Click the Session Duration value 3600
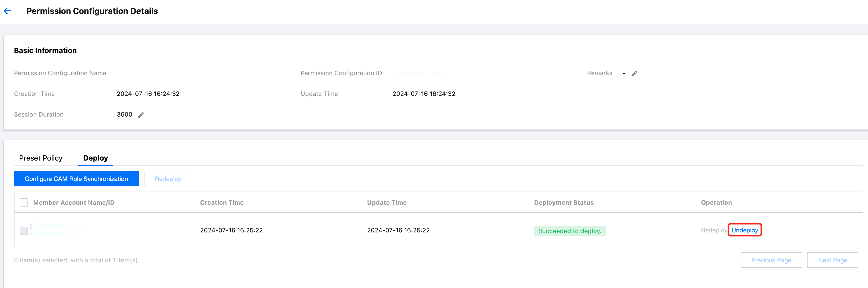Viewport: 868px width, 288px height. click(x=124, y=115)
